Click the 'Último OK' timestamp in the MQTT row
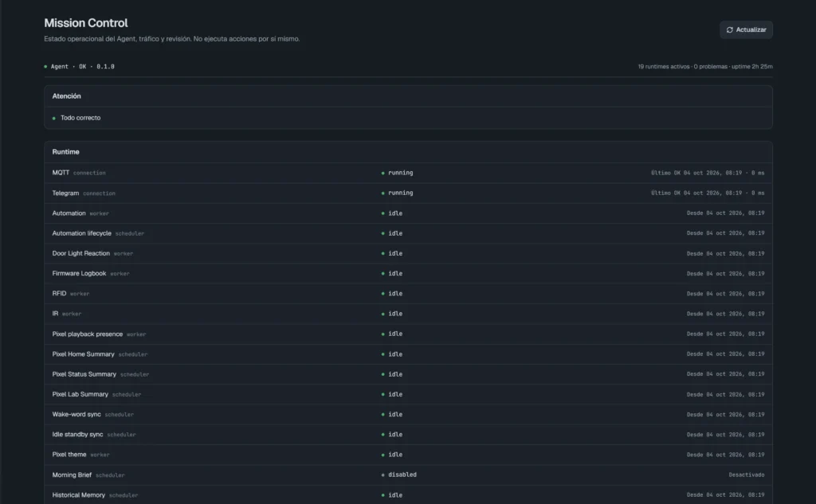 point(708,173)
